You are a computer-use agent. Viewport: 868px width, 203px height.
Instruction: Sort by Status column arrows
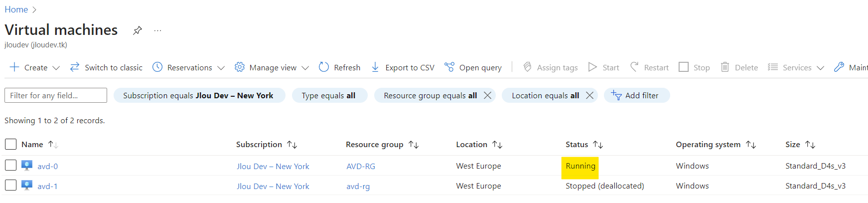coord(598,145)
